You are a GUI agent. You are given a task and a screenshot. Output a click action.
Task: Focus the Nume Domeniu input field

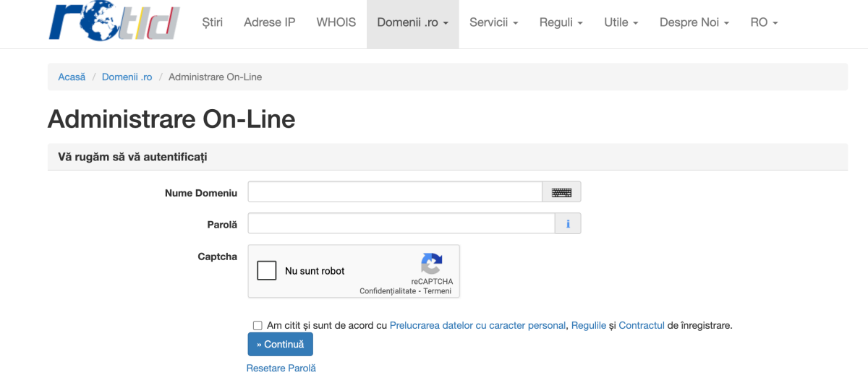click(395, 192)
